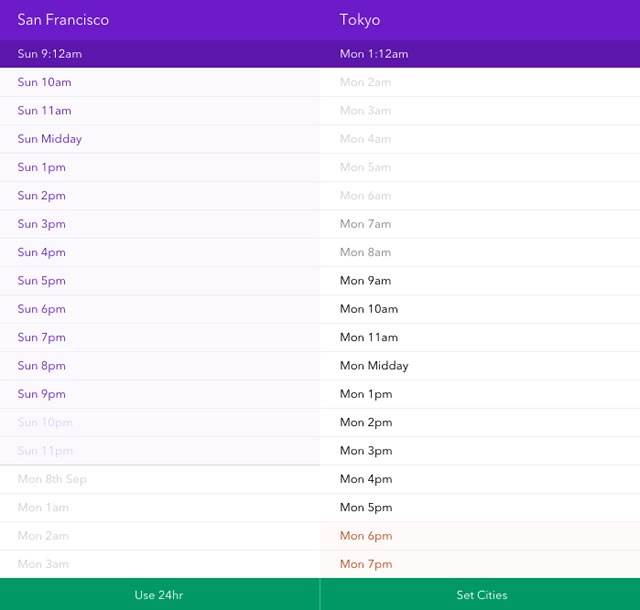This screenshot has height=610, width=640.
Task: Select the Mon 3pm Tokyo row
Action: point(480,451)
